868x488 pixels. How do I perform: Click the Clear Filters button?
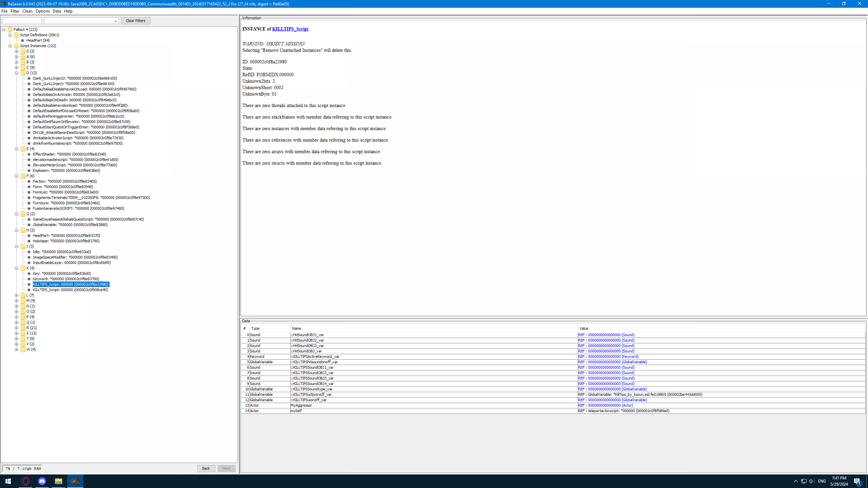[x=135, y=21]
